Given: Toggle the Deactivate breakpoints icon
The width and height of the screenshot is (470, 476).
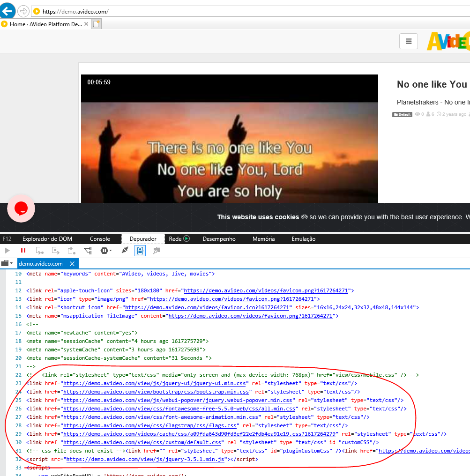Looking at the screenshot, I should coord(87,251).
